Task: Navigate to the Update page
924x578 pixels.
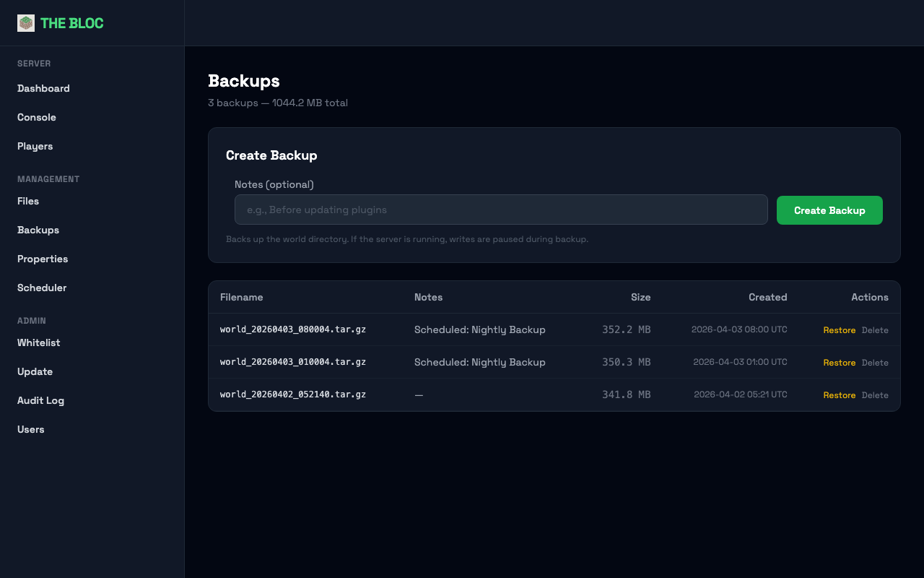Action: point(35,371)
